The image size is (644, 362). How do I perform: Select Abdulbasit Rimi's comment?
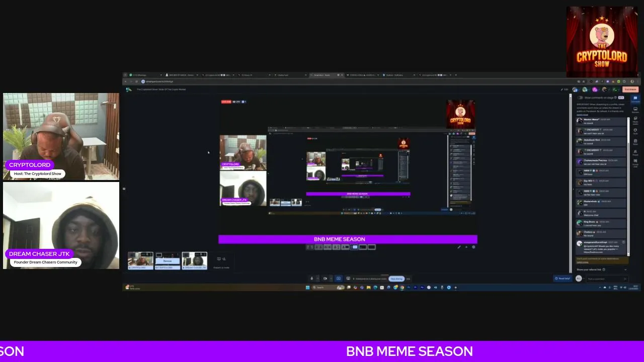tap(601, 142)
